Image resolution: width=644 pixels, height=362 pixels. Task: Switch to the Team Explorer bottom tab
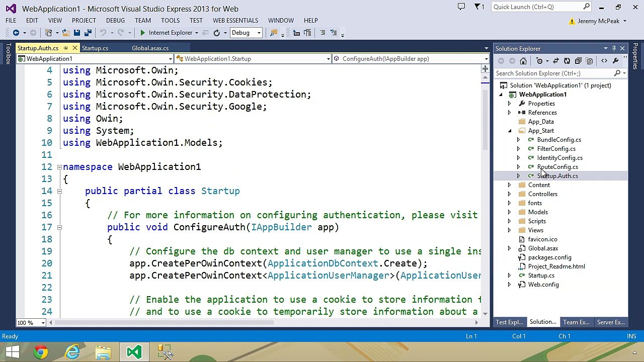[576, 322]
